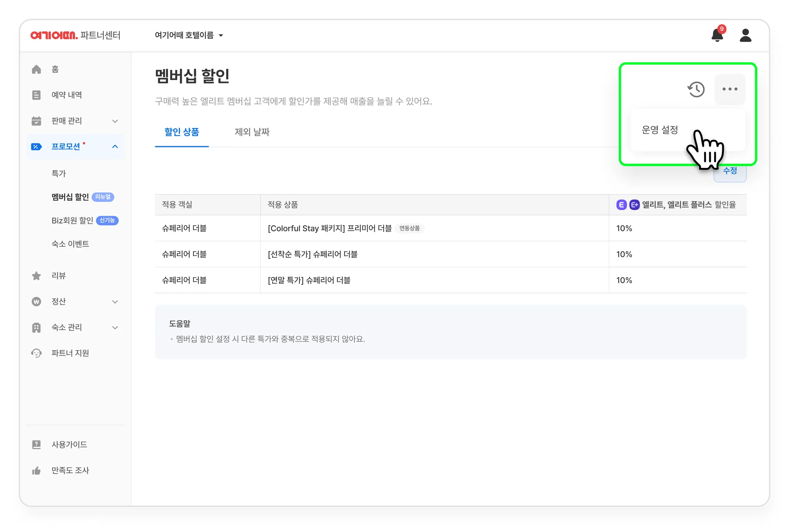Switch to the 제외 날짜 tab
The width and height of the screenshot is (789, 532).
(x=252, y=132)
